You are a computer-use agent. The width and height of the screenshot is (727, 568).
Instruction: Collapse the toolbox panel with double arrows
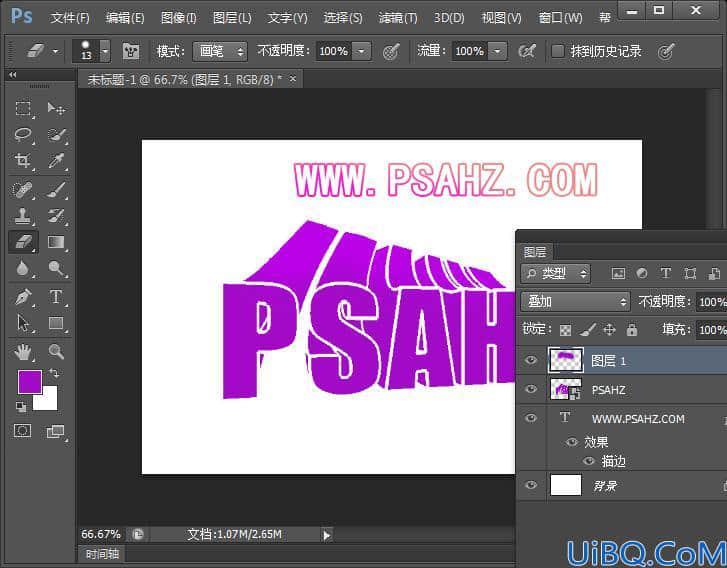13,75
